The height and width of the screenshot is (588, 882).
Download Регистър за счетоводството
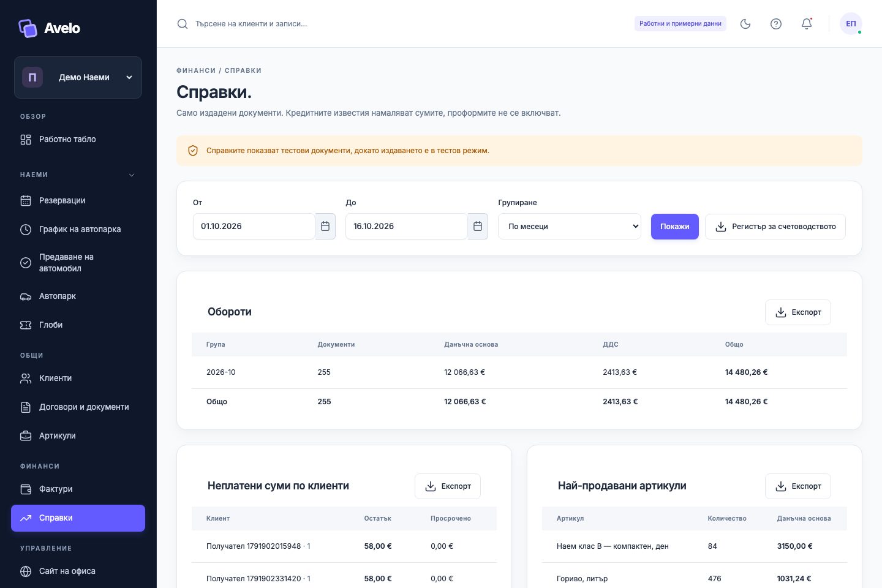775,227
